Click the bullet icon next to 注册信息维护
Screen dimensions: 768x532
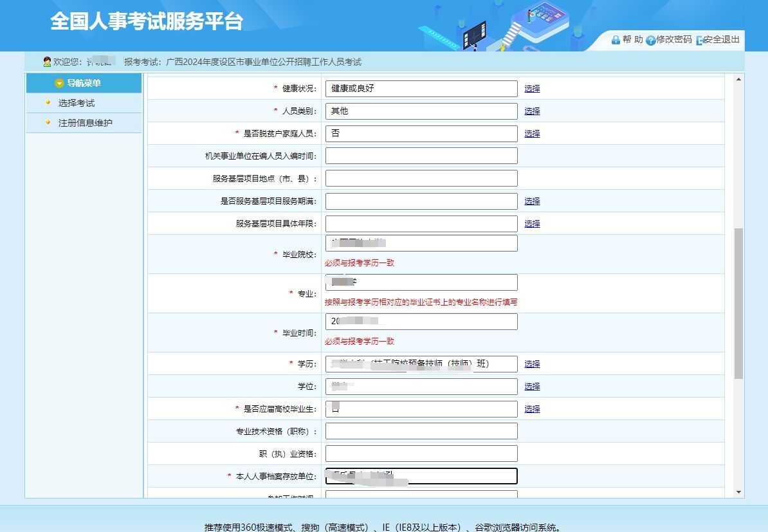[48, 122]
